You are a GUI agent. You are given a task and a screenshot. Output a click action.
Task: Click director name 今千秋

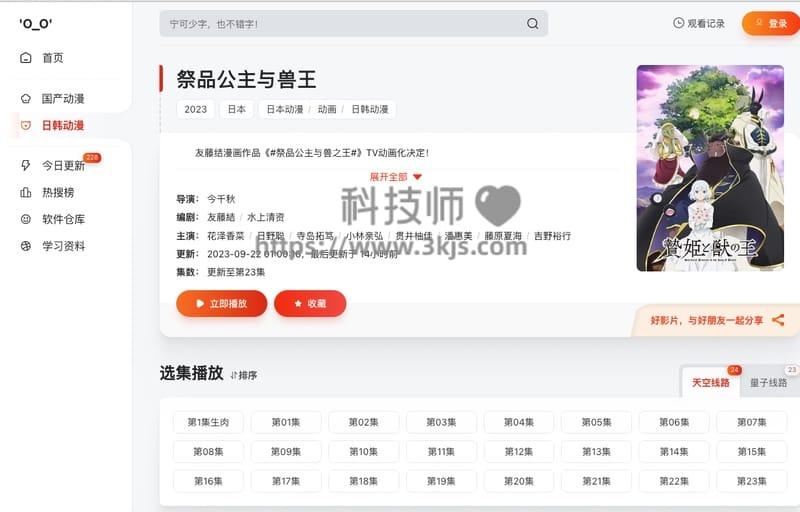(221, 199)
